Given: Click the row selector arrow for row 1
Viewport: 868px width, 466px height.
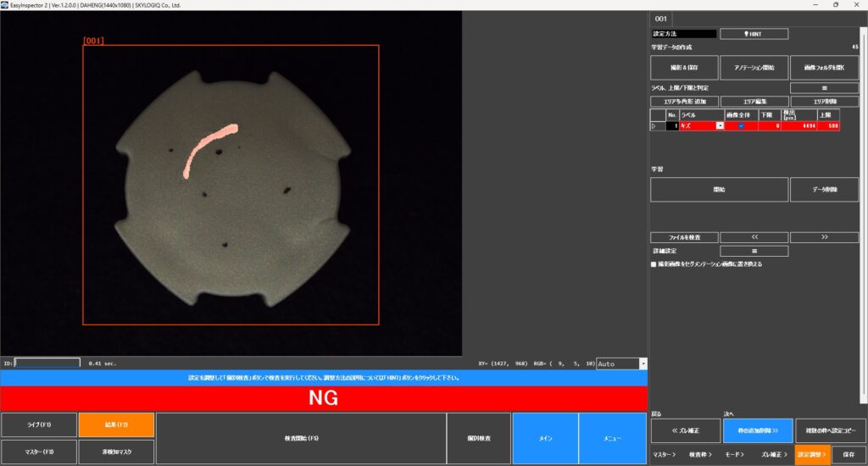Looking at the screenshot, I should 654,126.
